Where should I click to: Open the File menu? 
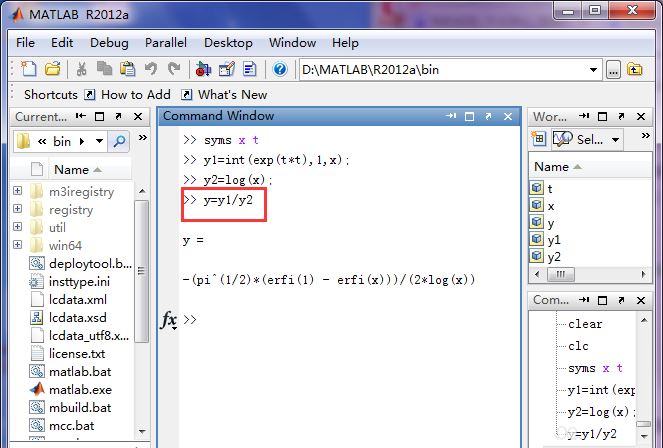point(25,43)
